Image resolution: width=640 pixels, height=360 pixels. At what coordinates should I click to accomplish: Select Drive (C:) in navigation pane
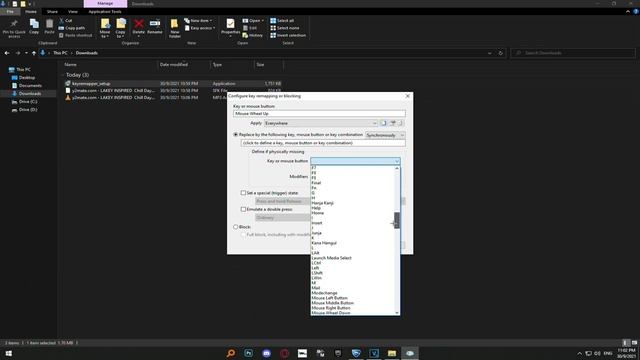click(x=28, y=102)
